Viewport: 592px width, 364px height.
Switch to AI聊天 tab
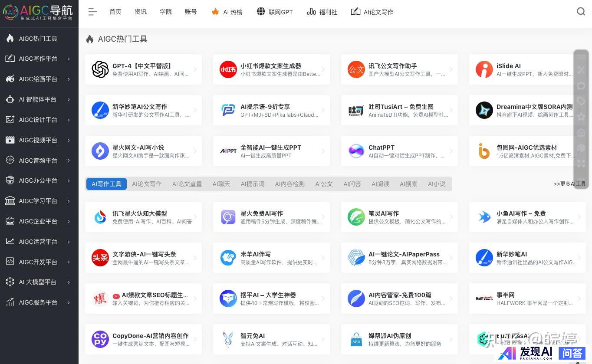221,184
